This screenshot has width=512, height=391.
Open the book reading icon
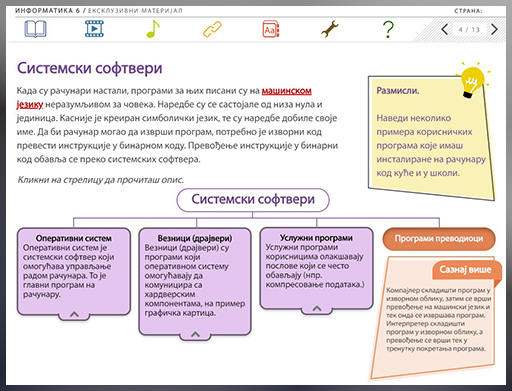coord(35,29)
